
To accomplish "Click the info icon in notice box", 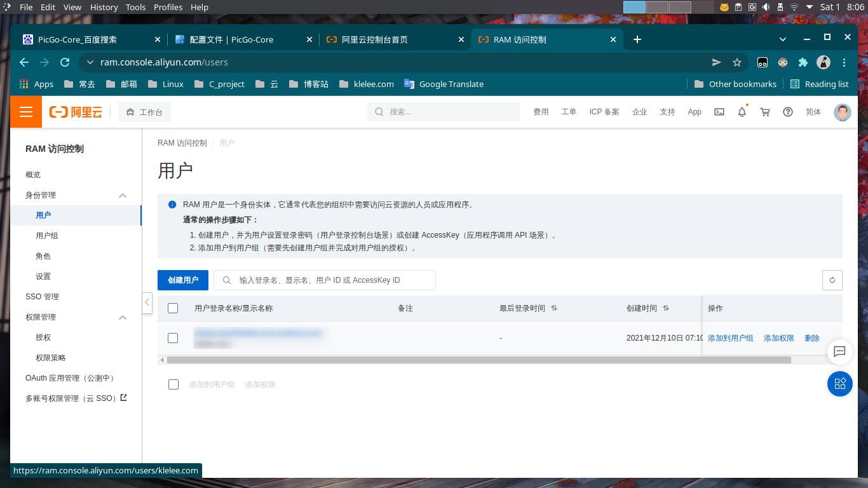I will click(x=172, y=205).
